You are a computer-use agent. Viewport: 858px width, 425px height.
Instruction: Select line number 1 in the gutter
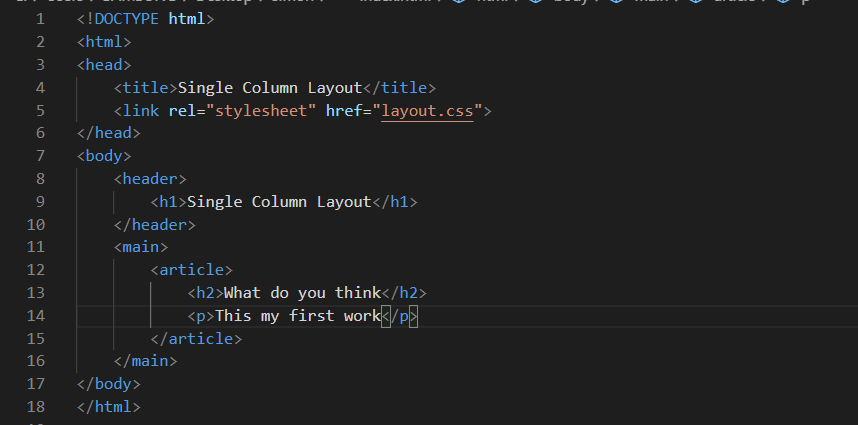tap(40, 19)
